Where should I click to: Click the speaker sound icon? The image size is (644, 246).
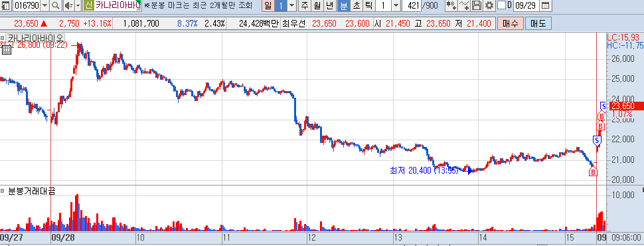click(68, 6)
